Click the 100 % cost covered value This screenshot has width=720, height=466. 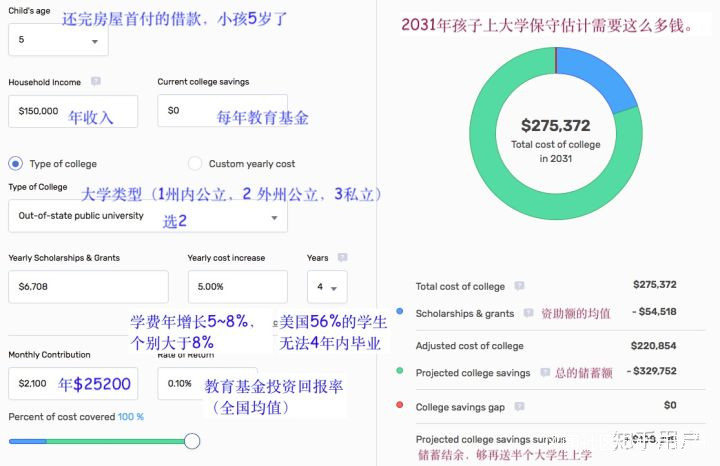(x=131, y=417)
